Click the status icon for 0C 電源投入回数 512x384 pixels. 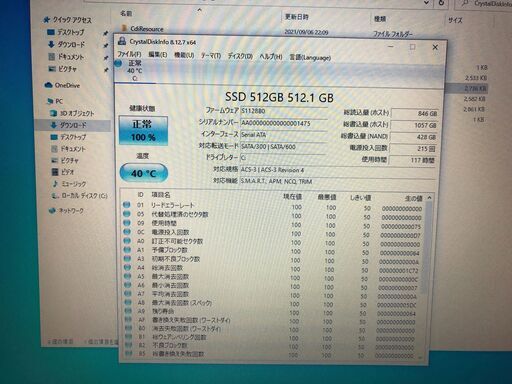click(126, 232)
